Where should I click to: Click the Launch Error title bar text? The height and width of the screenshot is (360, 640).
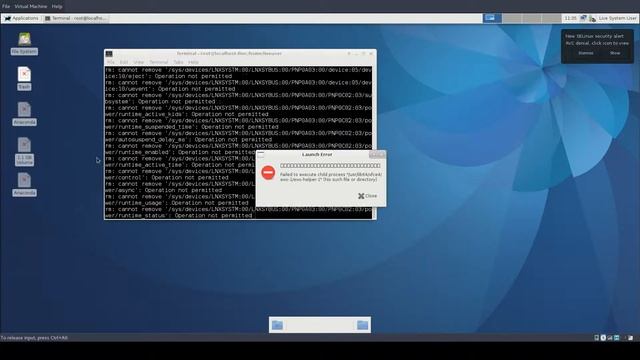click(x=317, y=154)
